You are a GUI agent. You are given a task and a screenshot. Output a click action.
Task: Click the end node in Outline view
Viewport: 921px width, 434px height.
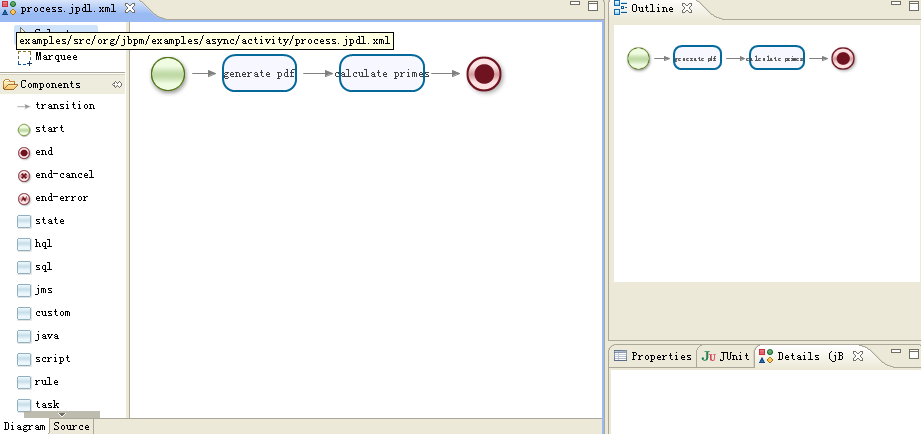pyautogui.click(x=843, y=59)
